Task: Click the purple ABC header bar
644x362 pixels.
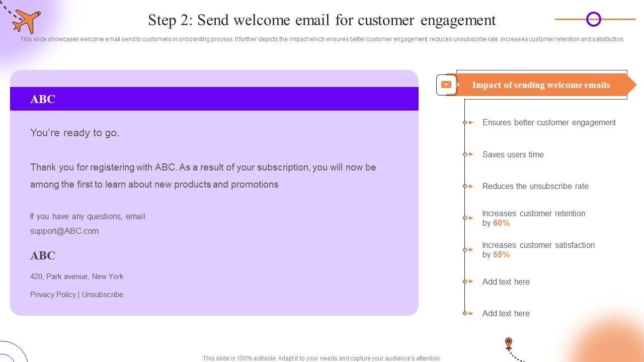Action: tap(214, 99)
